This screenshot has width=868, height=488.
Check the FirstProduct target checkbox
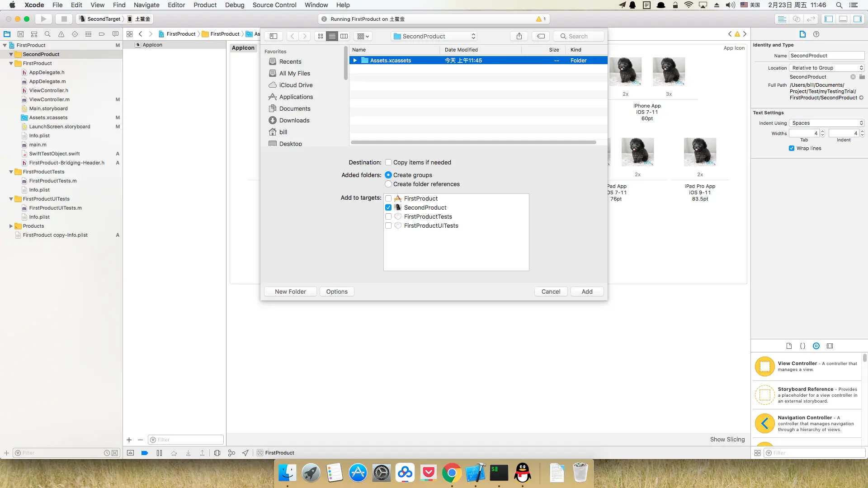tap(388, 199)
